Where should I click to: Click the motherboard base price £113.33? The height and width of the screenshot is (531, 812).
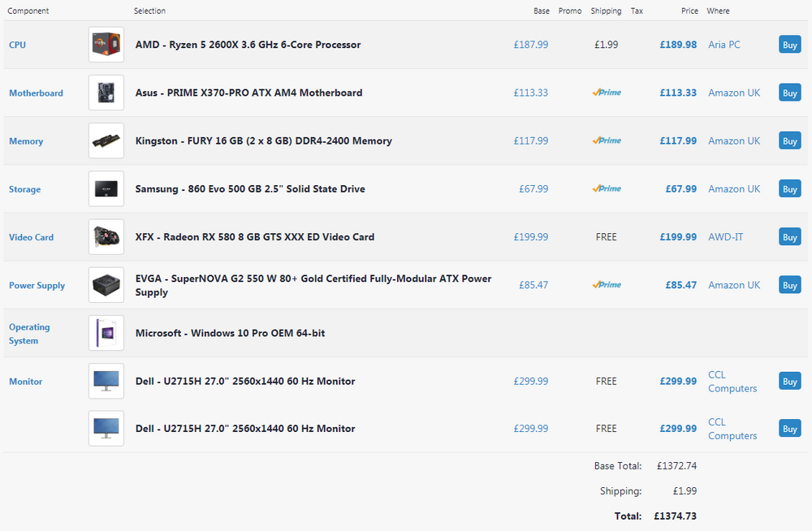(x=531, y=93)
